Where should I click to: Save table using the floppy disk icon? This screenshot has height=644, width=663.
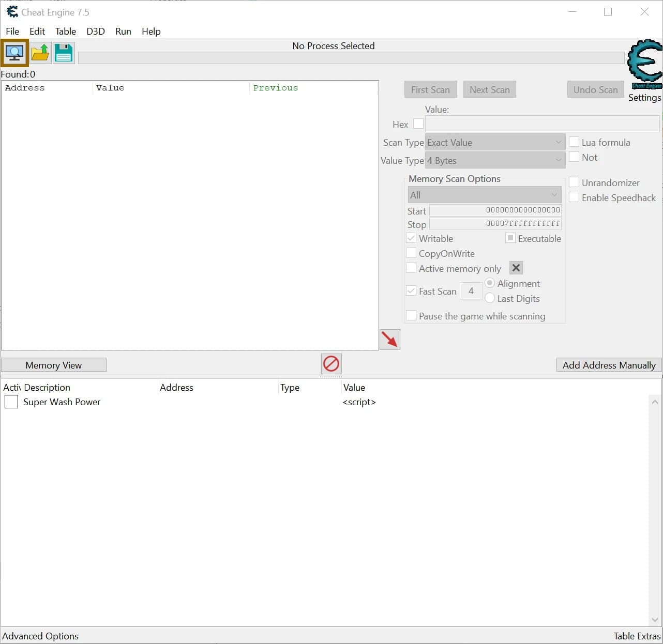point(64,53)
